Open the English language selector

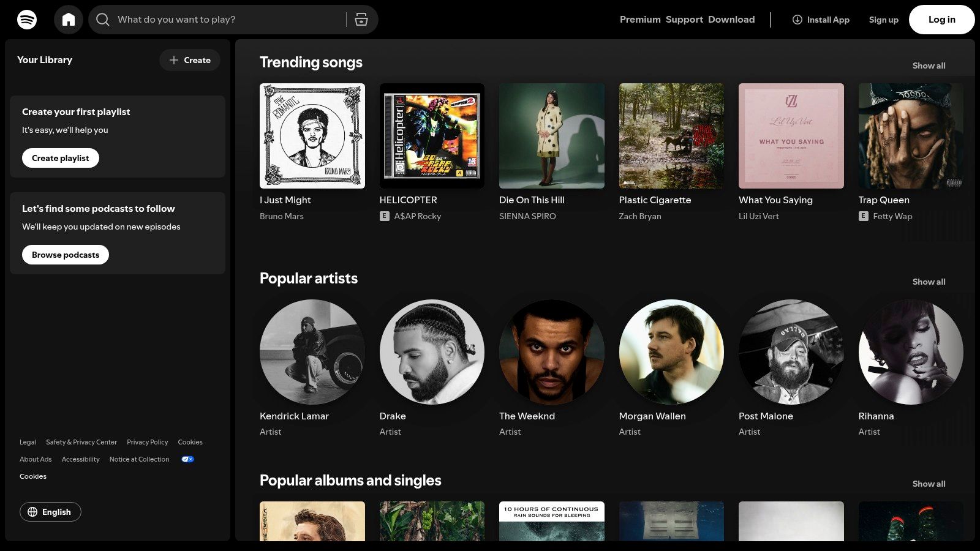point(50,512)
